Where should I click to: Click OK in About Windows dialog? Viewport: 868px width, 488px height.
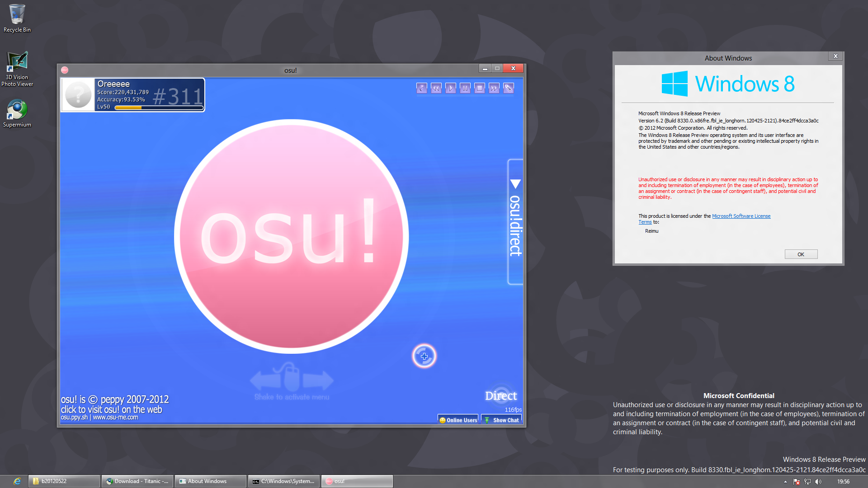click(801, 254)
